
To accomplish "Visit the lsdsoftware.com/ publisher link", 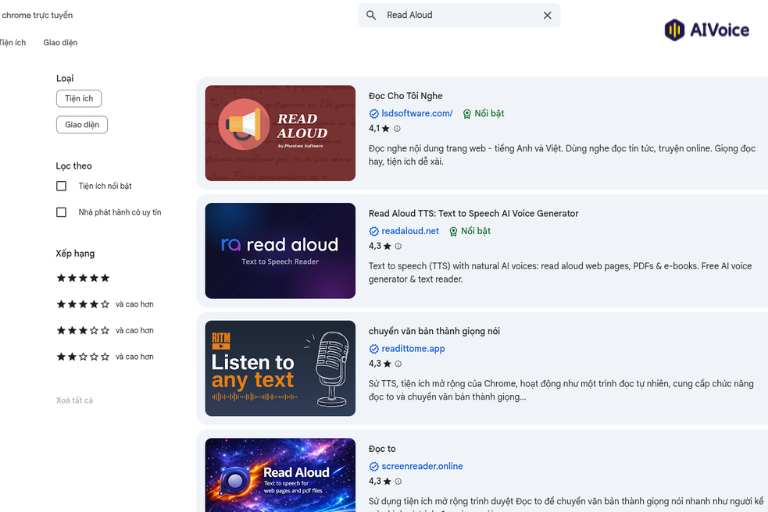I will [417, 114].
